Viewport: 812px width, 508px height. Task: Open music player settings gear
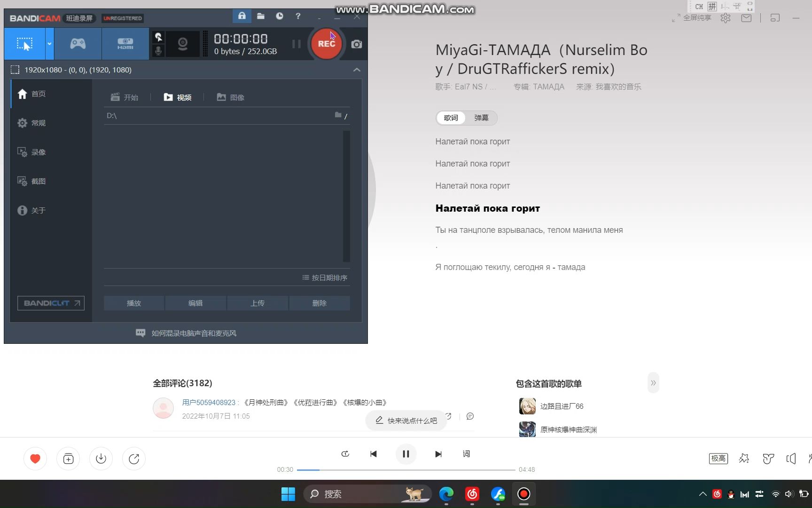tap(726, 18)
